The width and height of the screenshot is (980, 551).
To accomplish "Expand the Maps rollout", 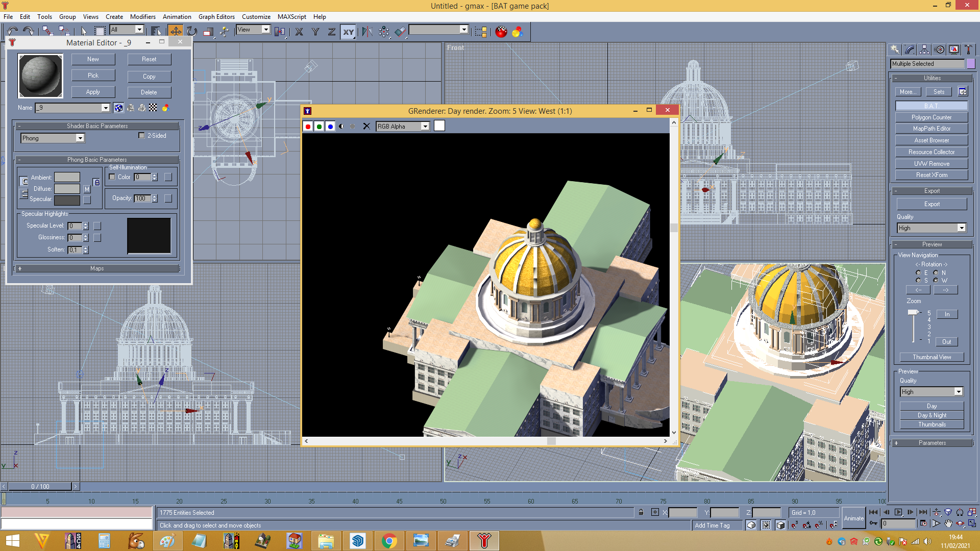I will 97,268.
